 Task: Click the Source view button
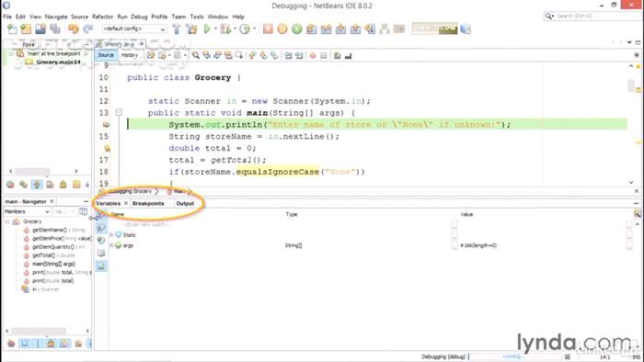pos(106,55)
